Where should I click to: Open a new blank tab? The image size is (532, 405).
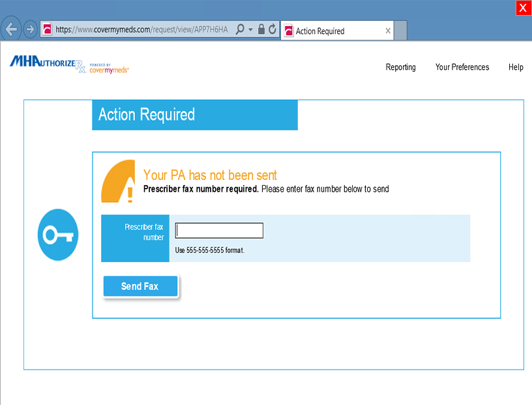[400, 30]
